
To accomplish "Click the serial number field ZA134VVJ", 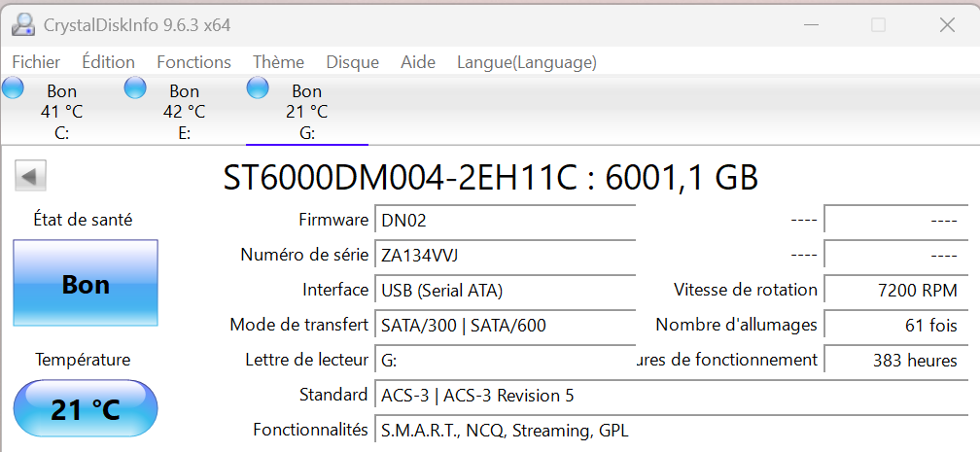I will click(x=505, y=256).
